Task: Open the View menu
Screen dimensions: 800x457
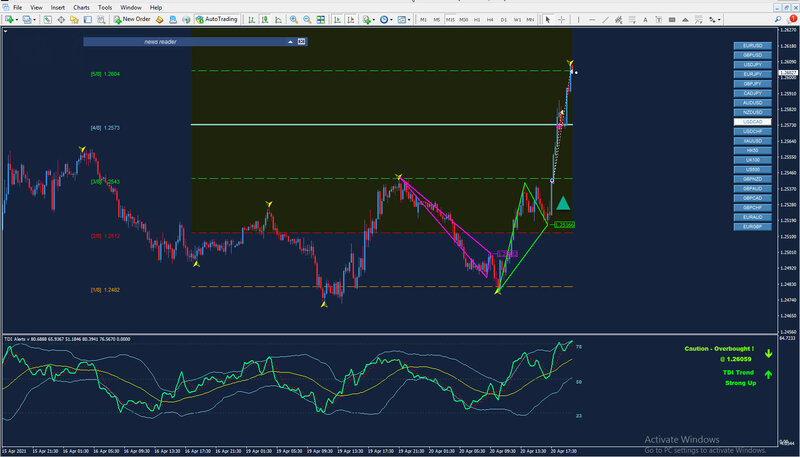Action: (x=36, y=8)
